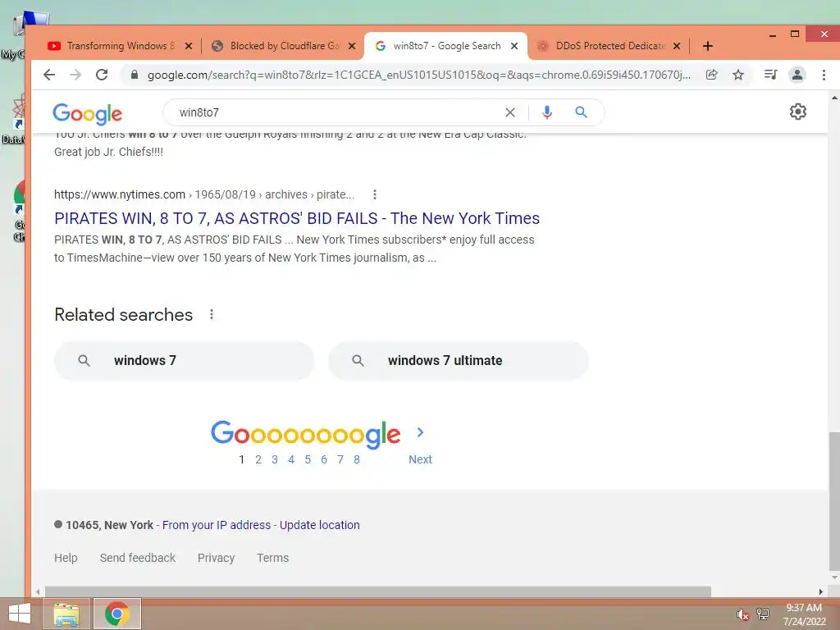This screenshot has height=630, width=840.
Task: Open File Explorer from the taskbar
Action: click(x=66, y=614)
